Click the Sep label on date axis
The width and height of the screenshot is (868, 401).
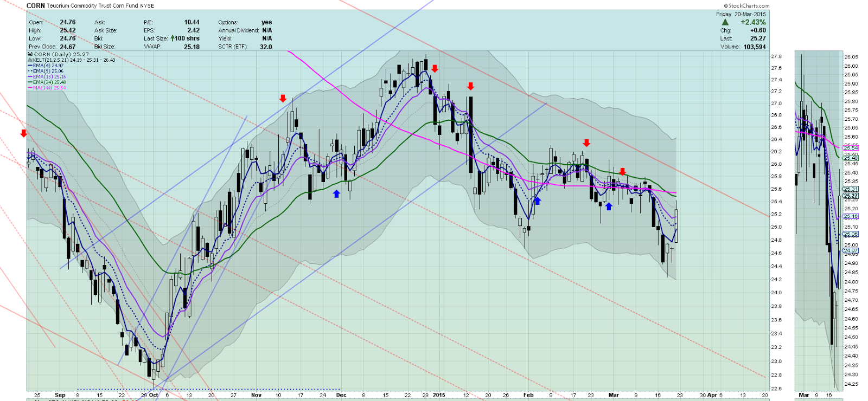[60, 395]
